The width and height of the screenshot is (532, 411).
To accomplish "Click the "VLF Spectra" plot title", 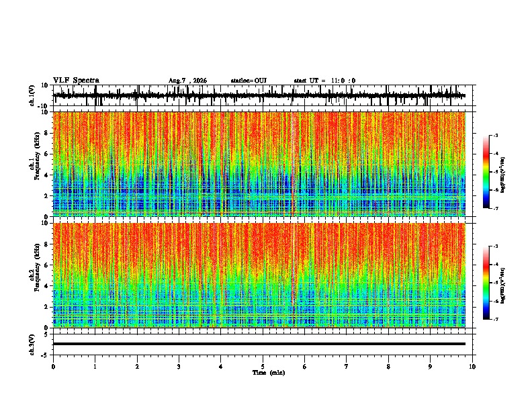I will point(76,81).
